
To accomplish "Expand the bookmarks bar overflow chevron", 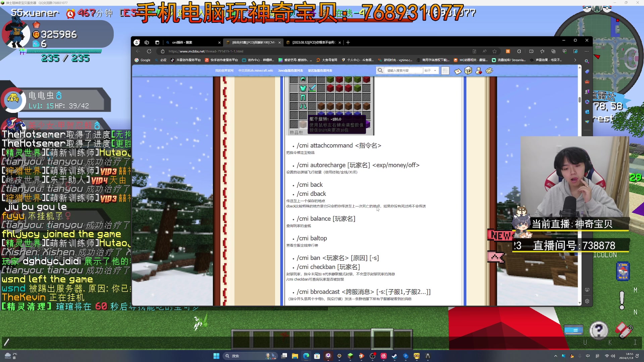I will [575, 60].
